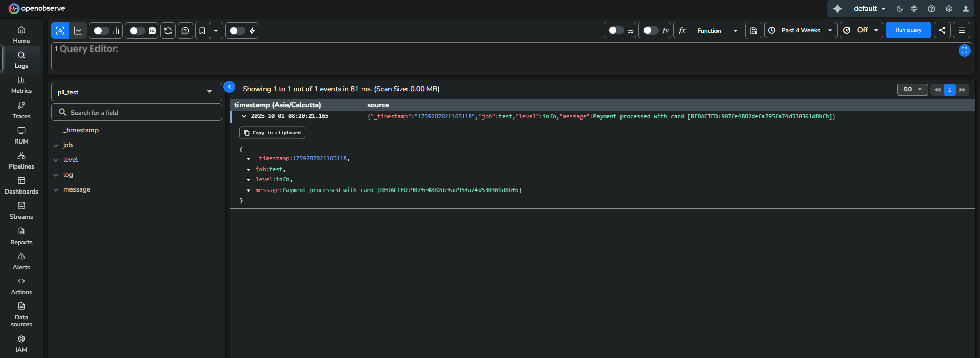Expand the level field
This screenshot has width=980, height=358.
(56, 160)
